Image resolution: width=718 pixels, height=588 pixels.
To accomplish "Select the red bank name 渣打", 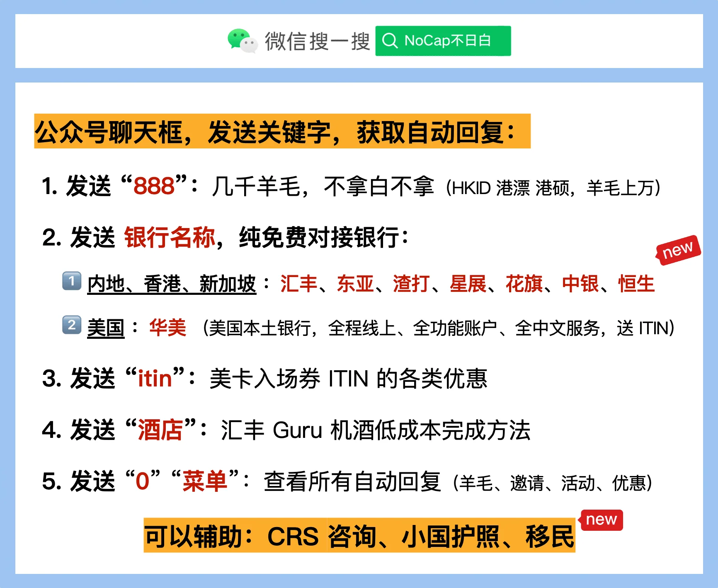I will (411, 284).
